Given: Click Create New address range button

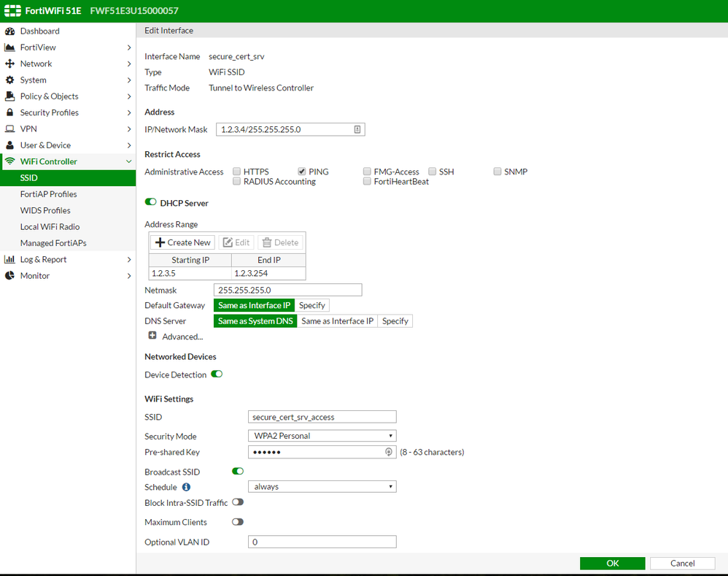Looking at the screenshot, I should tap(182, 242).
